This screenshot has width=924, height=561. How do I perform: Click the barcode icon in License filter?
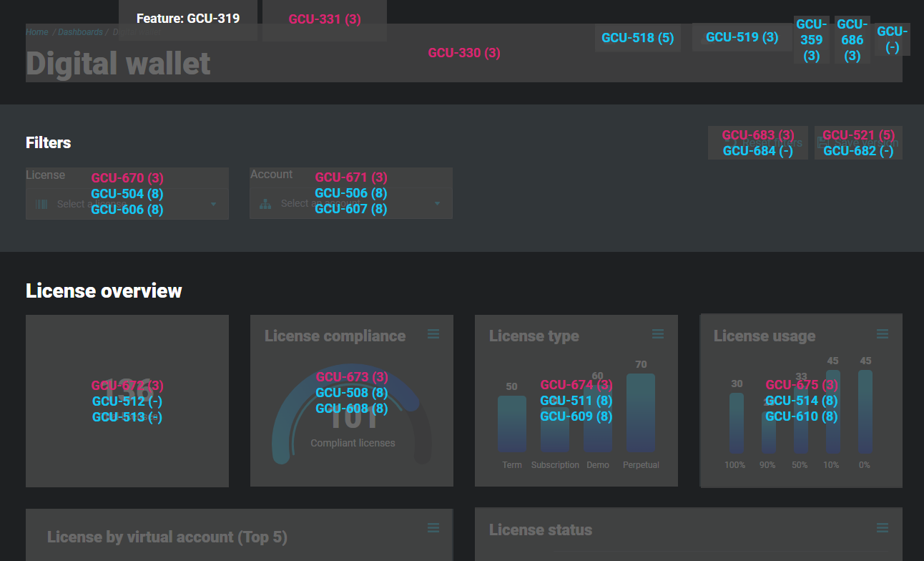click(x=41, y=205)
